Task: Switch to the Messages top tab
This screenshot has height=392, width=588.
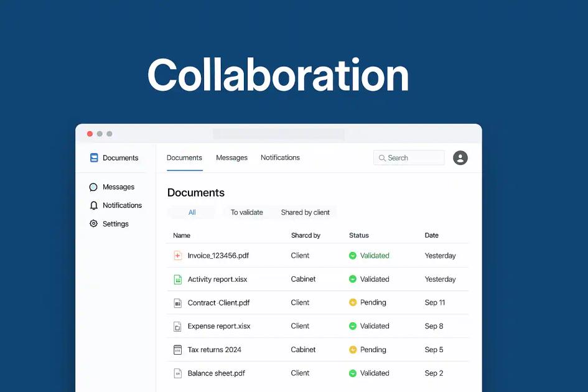Action: point(231,157)
